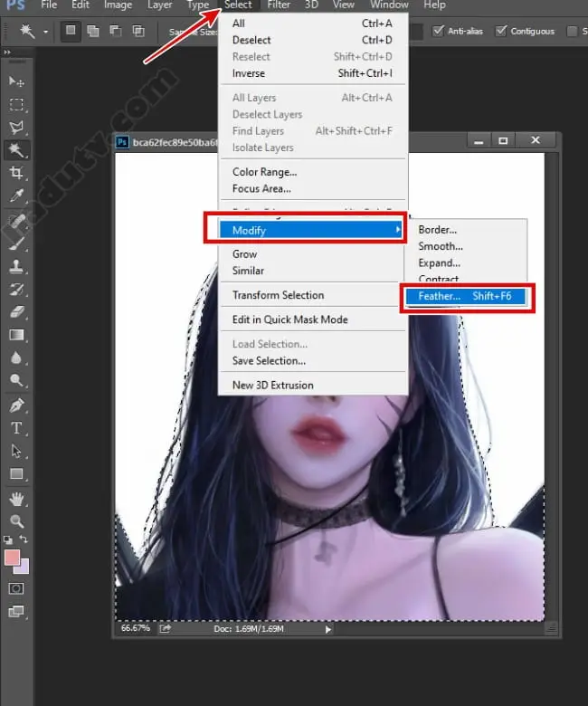This screenshot has height=706, width=588.
Task: Click the 66.67% zoom level field
Action: coord(136,628)
